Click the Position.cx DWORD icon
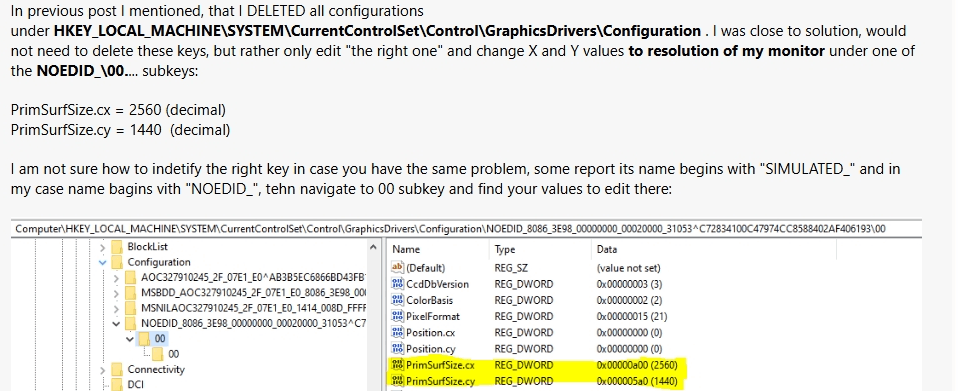Screen dimensions: 960x391 click(397, 332)
